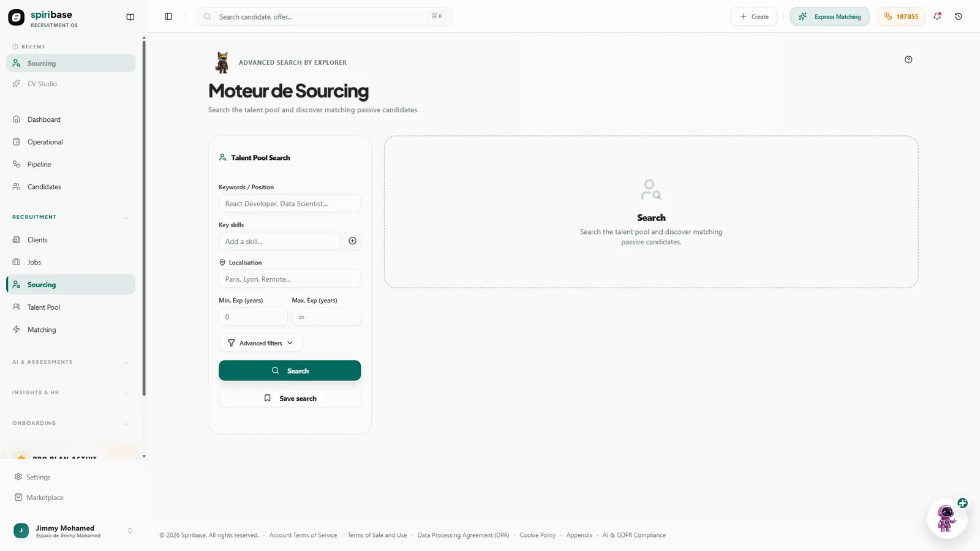
Task: Toggle the sidebar panel icon
Action: 168,17
